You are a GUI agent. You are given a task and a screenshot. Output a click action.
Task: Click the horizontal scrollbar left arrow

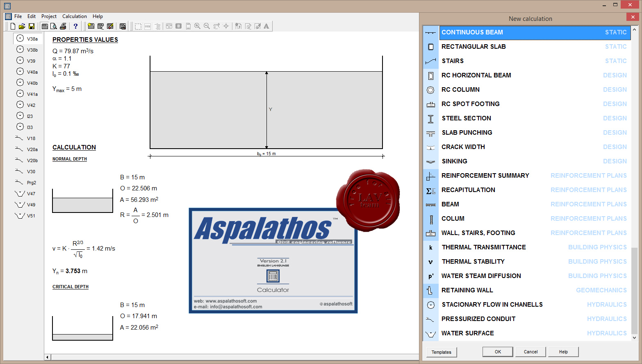48,357
